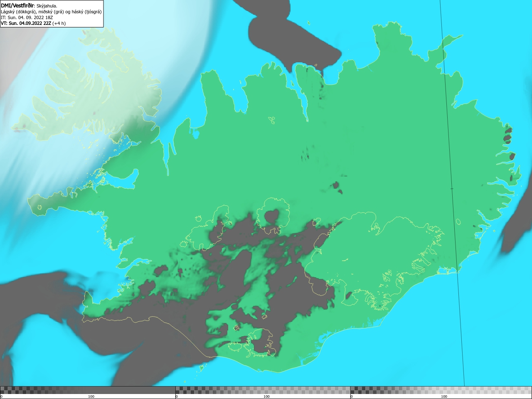
Task: Click the dark gray low-cloud opacity scale bar
Action: tap(88, 390)
